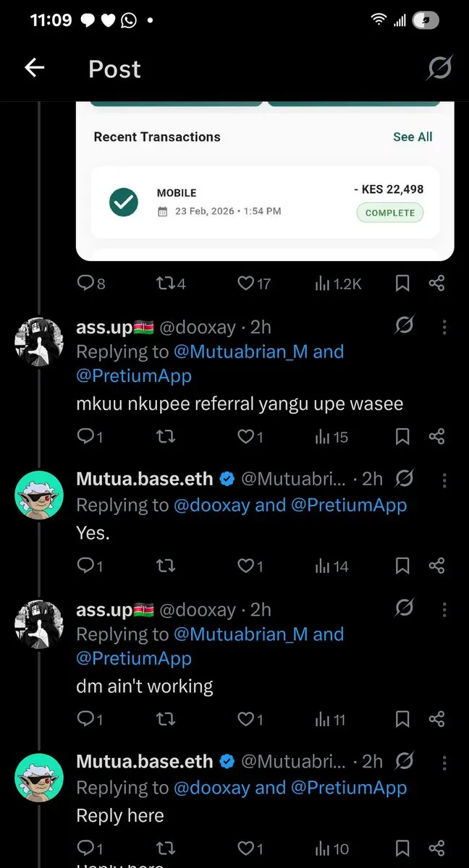Open more options on 'dm ain't working' reply
The image size is (469, 868).
click(x=444, y=610)
